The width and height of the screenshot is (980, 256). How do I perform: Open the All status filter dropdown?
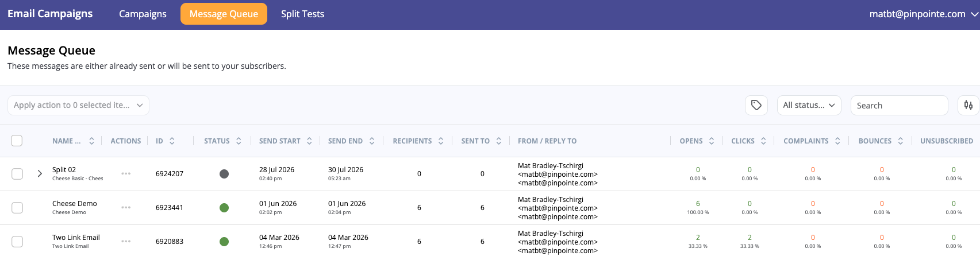809,105
